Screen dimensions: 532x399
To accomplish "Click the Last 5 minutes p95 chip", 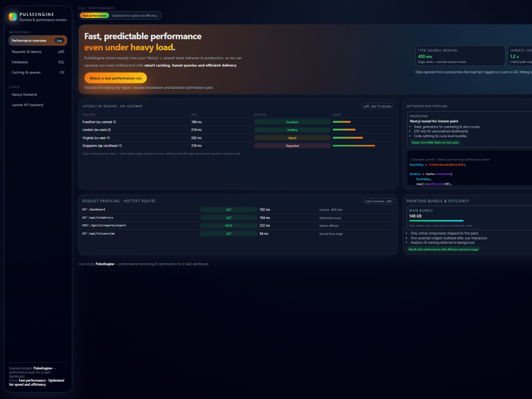I will point(378,201).
